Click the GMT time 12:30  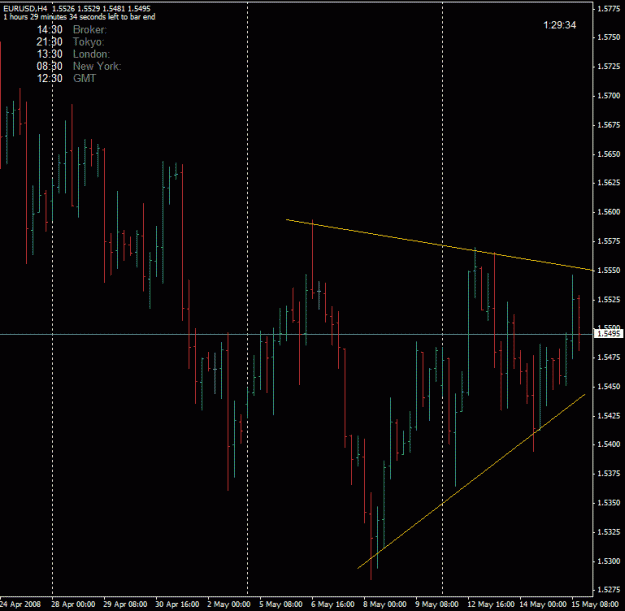pyautogui.click(x=50, y=79)
